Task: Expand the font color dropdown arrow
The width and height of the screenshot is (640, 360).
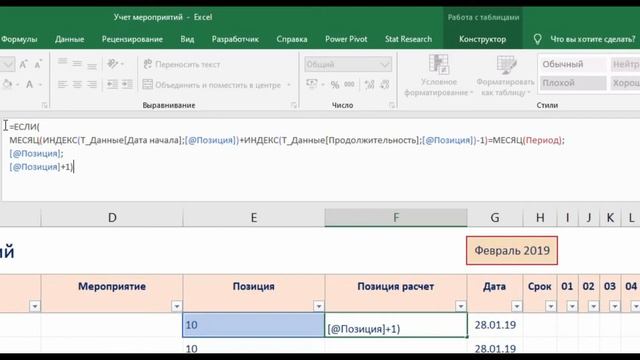Action: click(x=40, y=85)
